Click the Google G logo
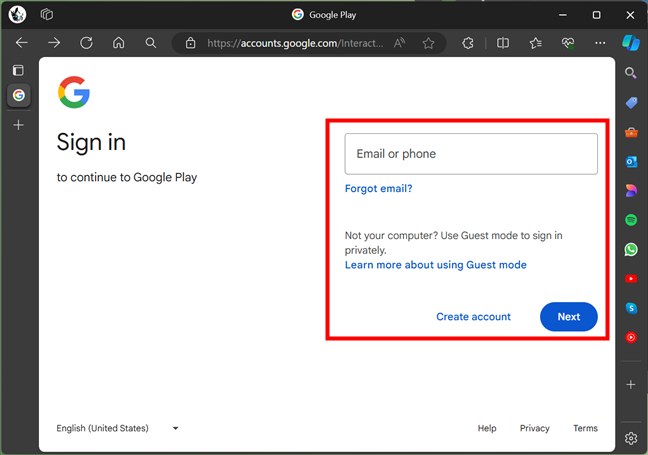Image resolution: width=648 pixels, height=455 pixels. point(74,92)
